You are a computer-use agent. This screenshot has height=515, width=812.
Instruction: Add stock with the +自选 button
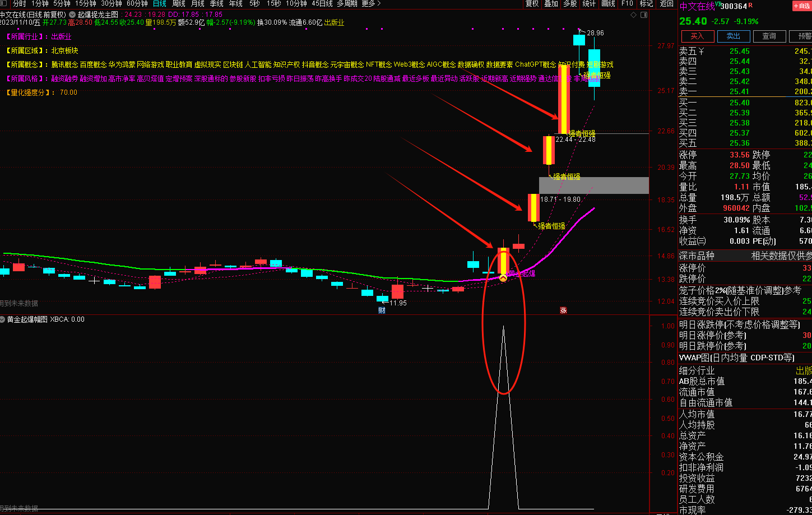click(801, 6)
